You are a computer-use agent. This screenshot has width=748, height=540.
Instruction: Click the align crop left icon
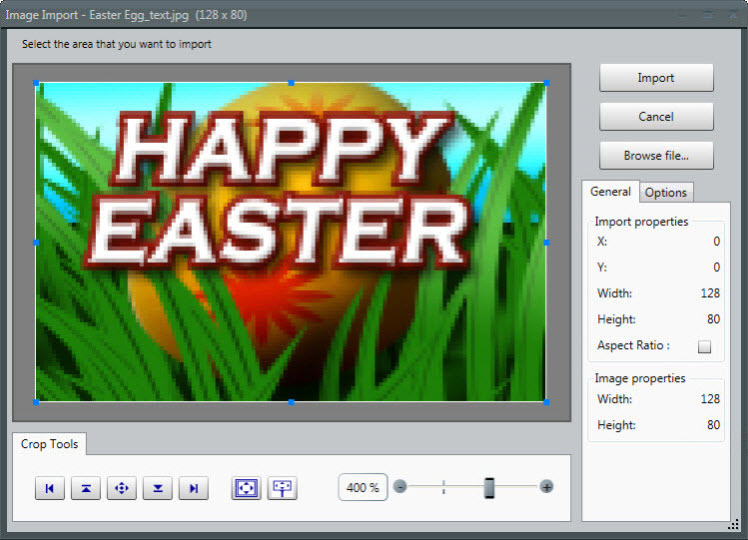(x=50, y=488)
